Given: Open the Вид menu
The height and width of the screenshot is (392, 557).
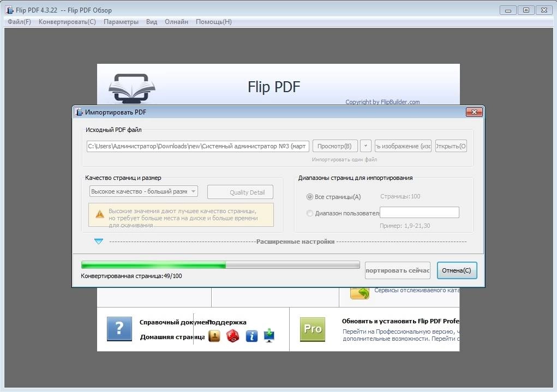Looking at the screenshot, I should [x=152, y=22].
